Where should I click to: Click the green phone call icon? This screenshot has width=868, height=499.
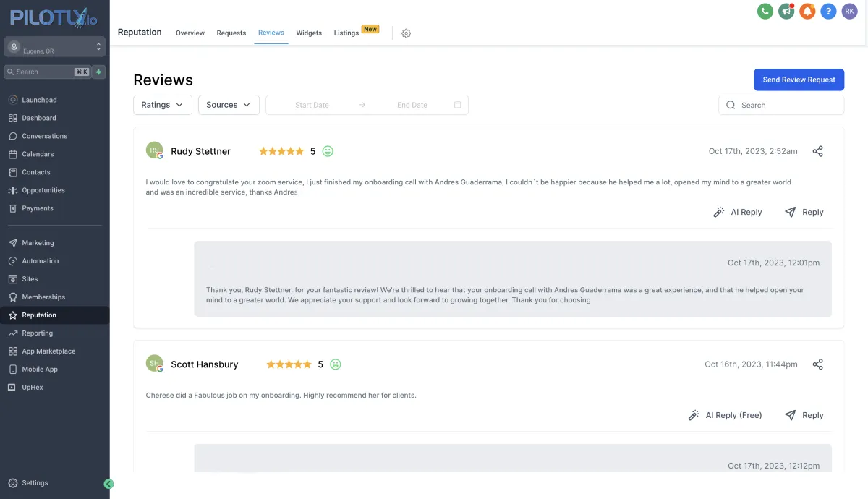click(x=765, y=11)
